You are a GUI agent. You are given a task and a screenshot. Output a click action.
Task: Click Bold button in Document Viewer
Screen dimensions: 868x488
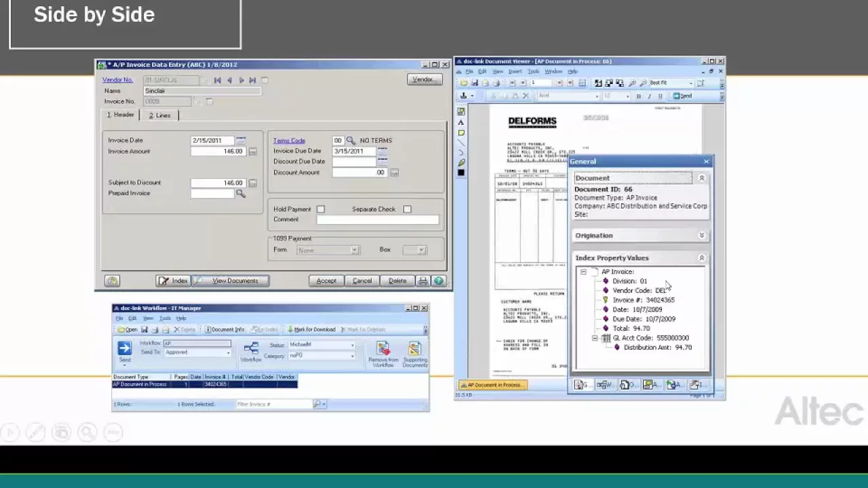(x=638, y=96)
